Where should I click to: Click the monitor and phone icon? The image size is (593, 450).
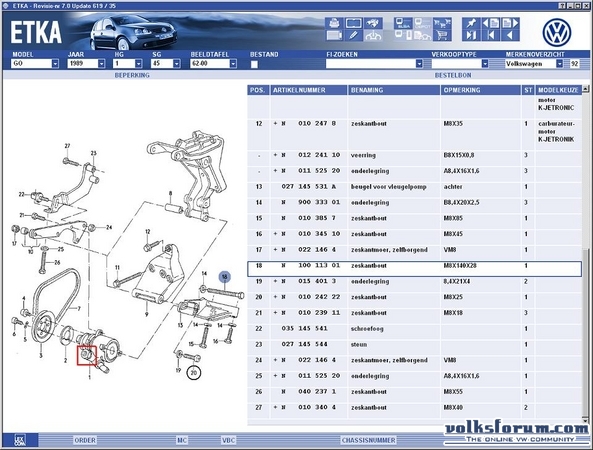click(403, 36)
